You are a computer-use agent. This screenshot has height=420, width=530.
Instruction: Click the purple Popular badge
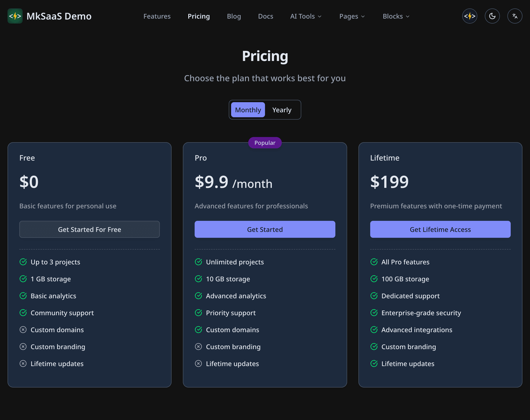tap(265, 143)
